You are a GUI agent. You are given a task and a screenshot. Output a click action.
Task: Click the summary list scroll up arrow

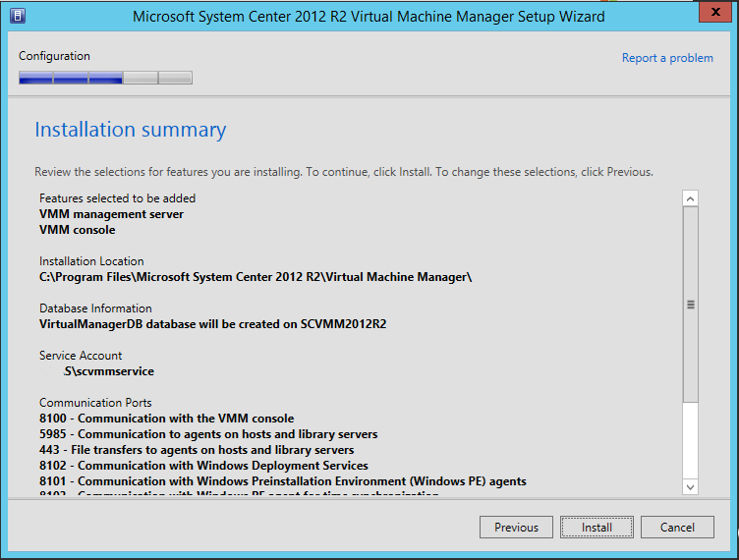coord(691,198)
